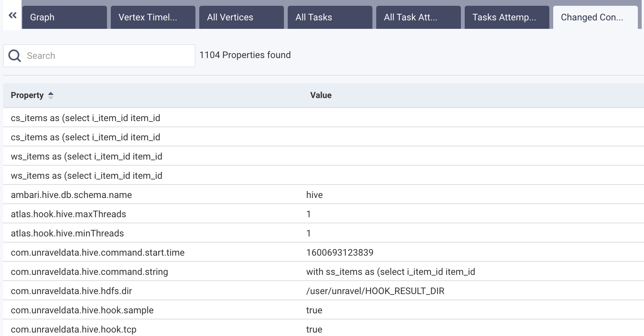Open the Tasks Attempted tab
The height and width of the screenshot is (336, 644).
click(x=507, y=17)
